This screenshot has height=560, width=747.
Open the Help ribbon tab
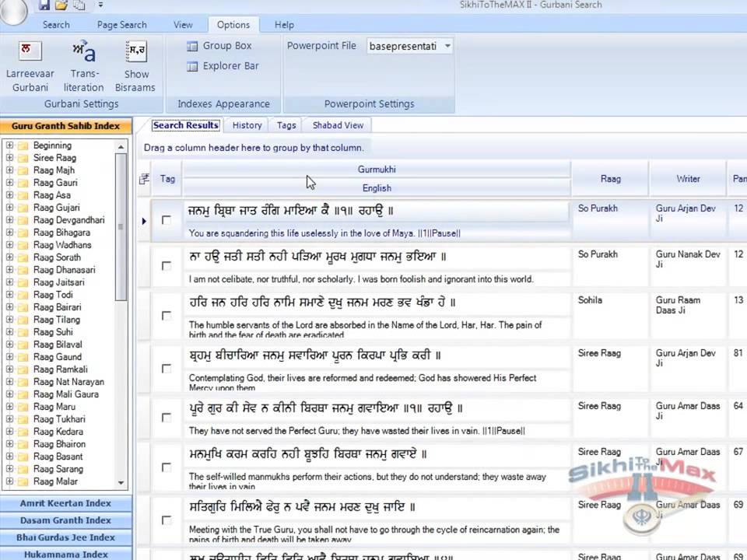[x=284, y=25]
